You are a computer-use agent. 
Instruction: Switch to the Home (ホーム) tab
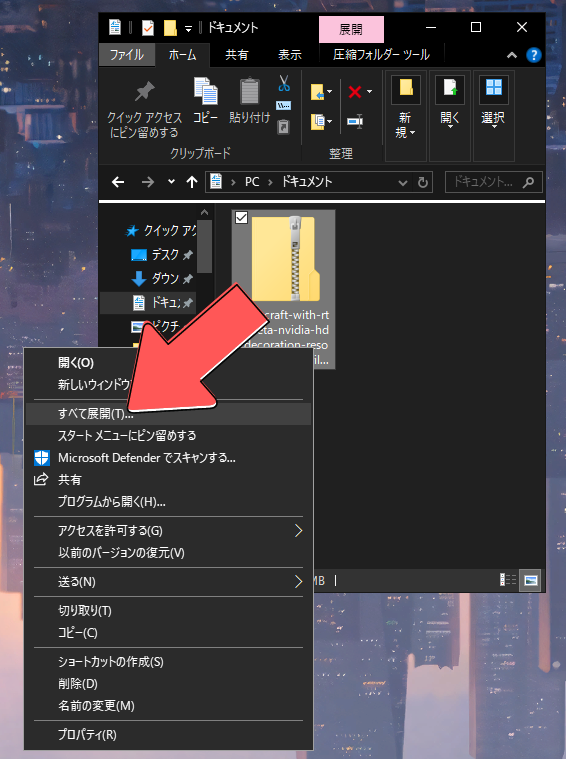(183, 55)
